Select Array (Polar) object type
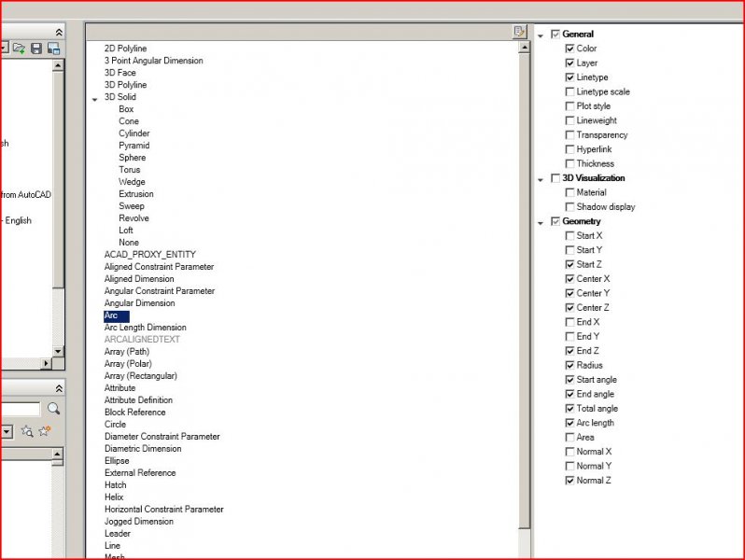Viewport: 745px width, 560px height. tap(128, 364)
